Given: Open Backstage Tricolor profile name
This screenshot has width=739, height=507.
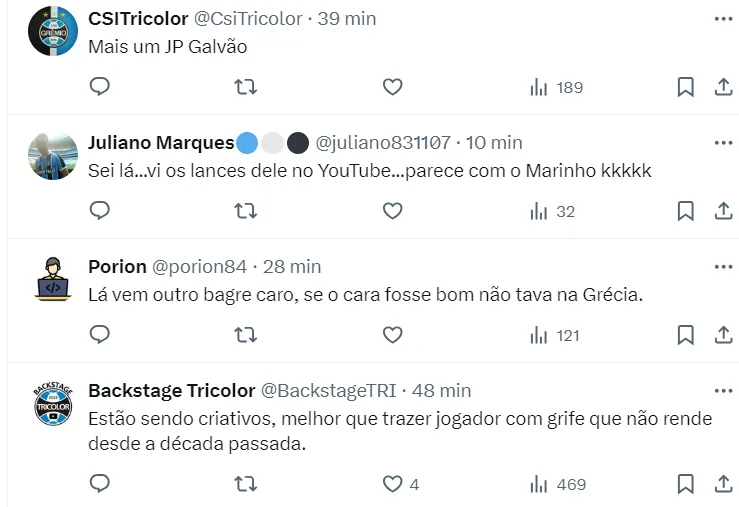Looking at the screenshot, I should pos(170,390).
